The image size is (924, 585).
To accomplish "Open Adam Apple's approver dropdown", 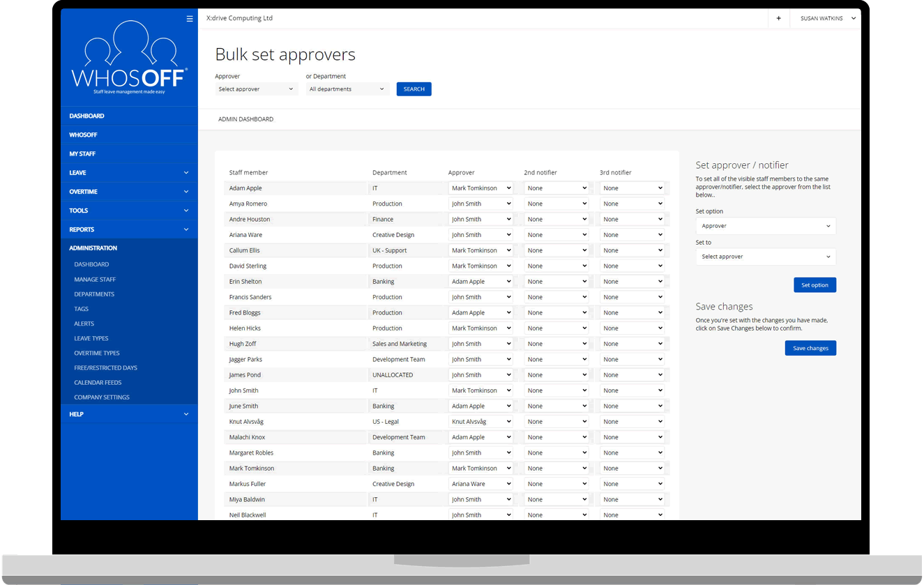I will (481, 188).
